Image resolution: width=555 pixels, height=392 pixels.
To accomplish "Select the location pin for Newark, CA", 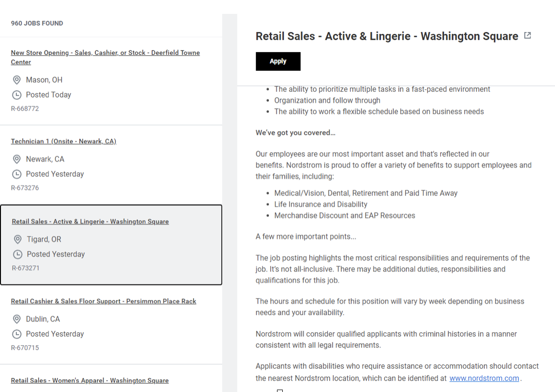I will click(17, 159).
